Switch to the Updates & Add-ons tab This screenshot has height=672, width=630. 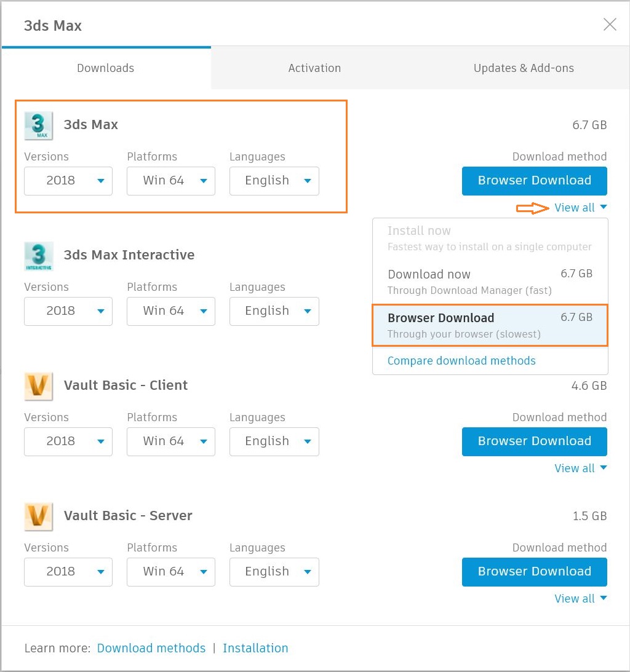coord(524,68)
